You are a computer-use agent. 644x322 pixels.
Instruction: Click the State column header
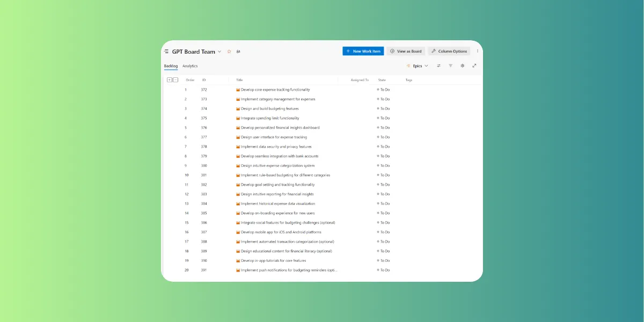coord(382,80)
